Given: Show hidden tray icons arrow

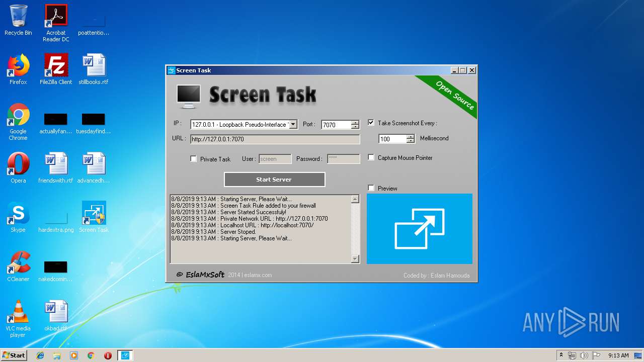Looking at the screenshot, I should pyautogui.click(x=561, y=355).
